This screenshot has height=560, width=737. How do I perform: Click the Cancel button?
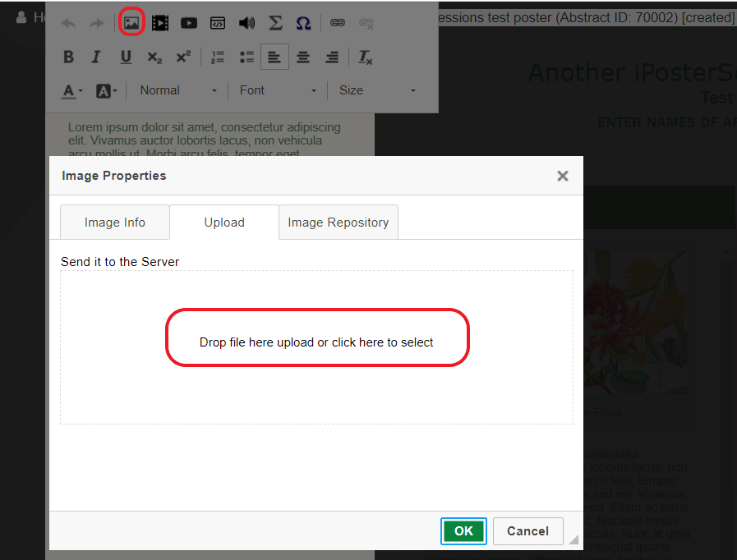(527, 531)
